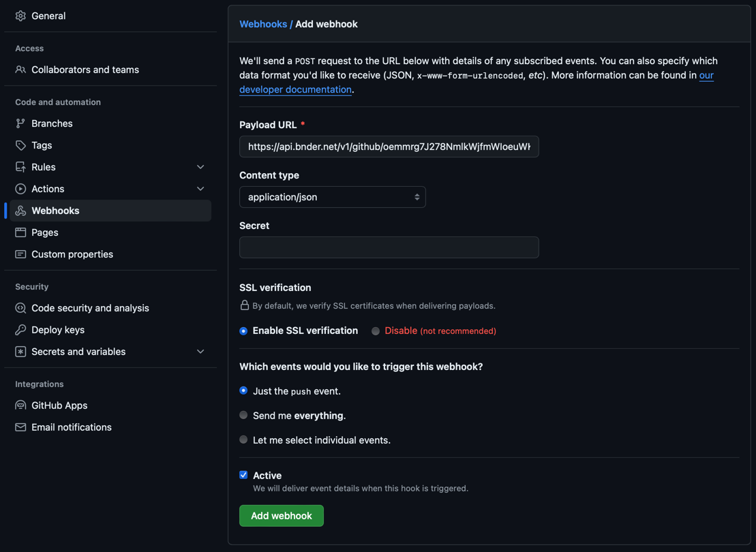Open GitHub Apps integrations
The image size is (756, 552).
pos(110,405)
